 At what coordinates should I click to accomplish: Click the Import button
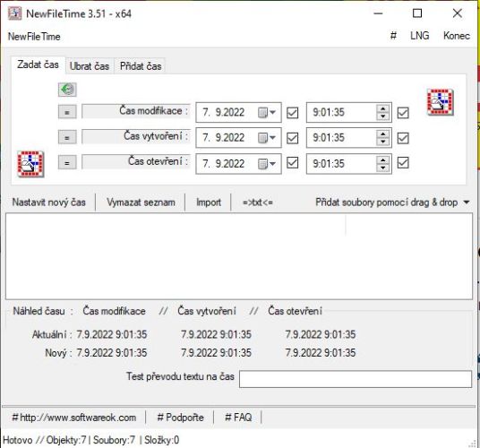[x=209, y=202]
